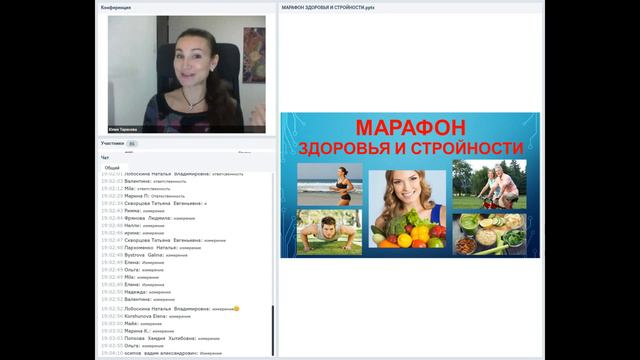Click the Майя chat message

coord(131,323)
